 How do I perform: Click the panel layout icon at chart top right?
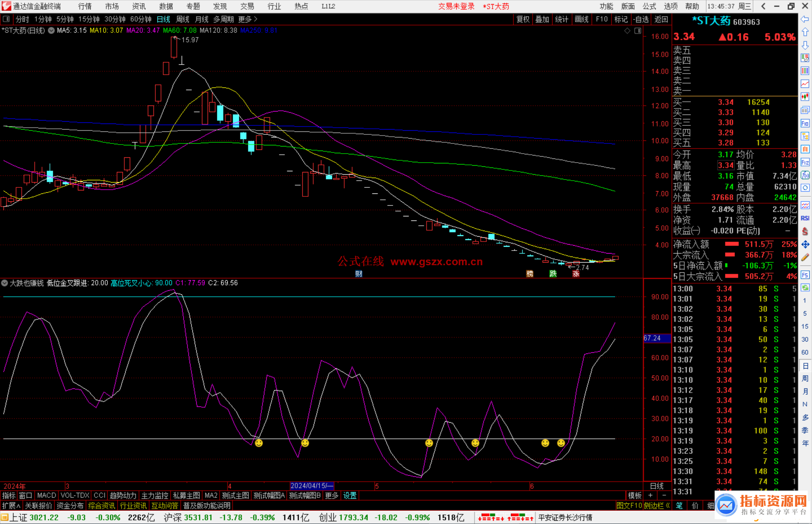[638, 30]
